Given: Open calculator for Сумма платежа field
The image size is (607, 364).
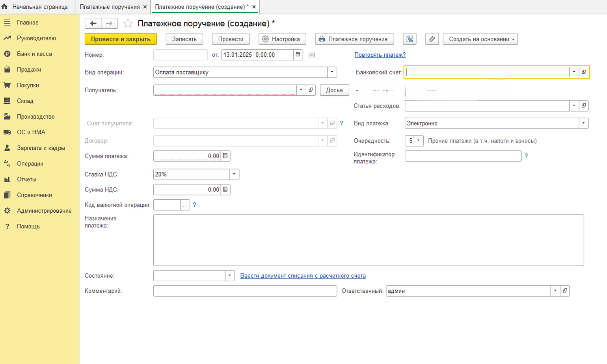Looking at the screenshot, I should [x=225, y=156].
